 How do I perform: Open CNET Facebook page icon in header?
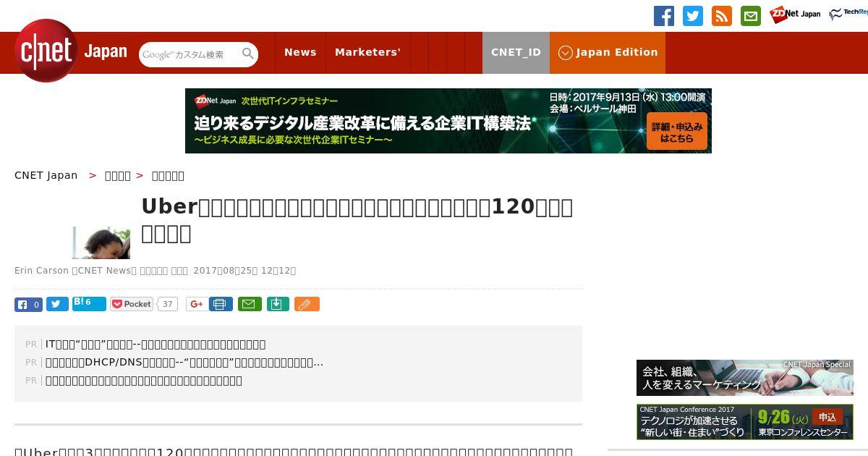664,16
